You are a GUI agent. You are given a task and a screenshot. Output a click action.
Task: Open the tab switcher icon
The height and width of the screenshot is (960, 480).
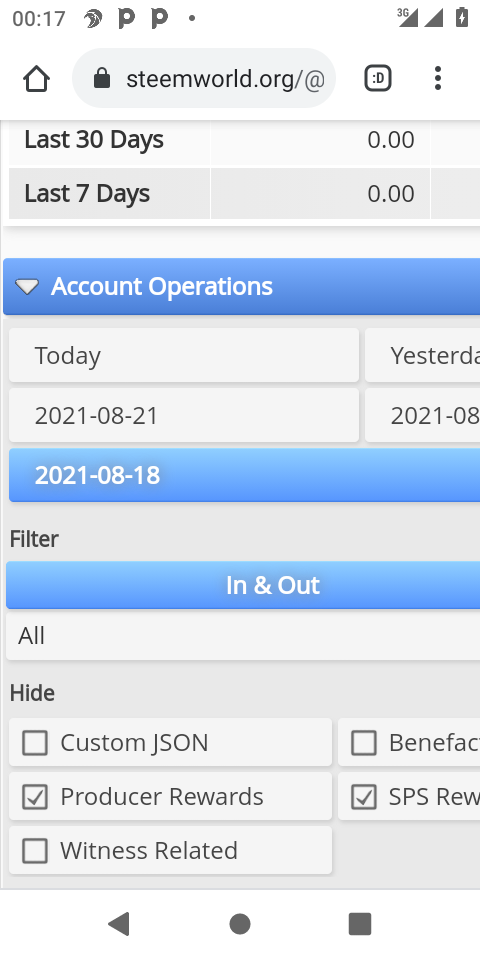pyautogui.click(x=378, y=78)
